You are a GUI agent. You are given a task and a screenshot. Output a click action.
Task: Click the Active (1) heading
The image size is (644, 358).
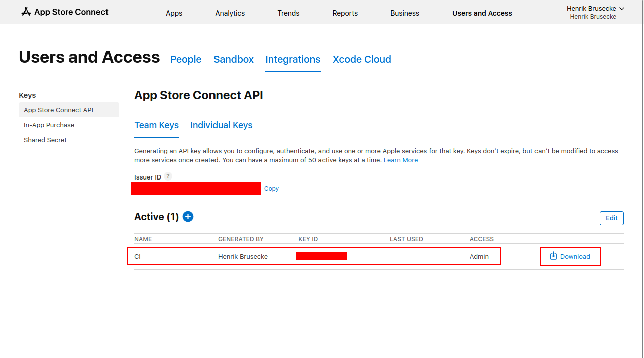[156, 217]
